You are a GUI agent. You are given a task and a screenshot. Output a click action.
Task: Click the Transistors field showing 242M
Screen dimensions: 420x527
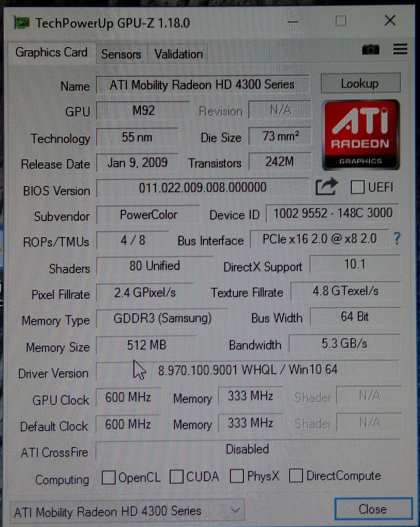(x=280, y=162)
